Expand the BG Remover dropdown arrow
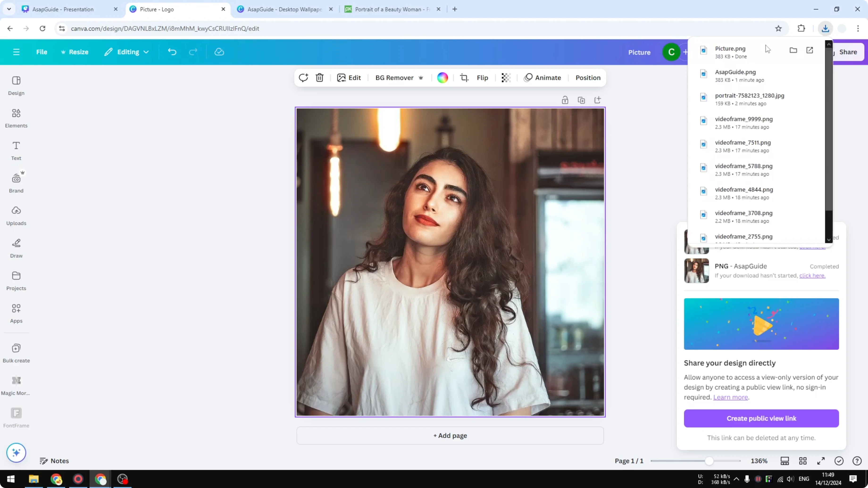 421,78
